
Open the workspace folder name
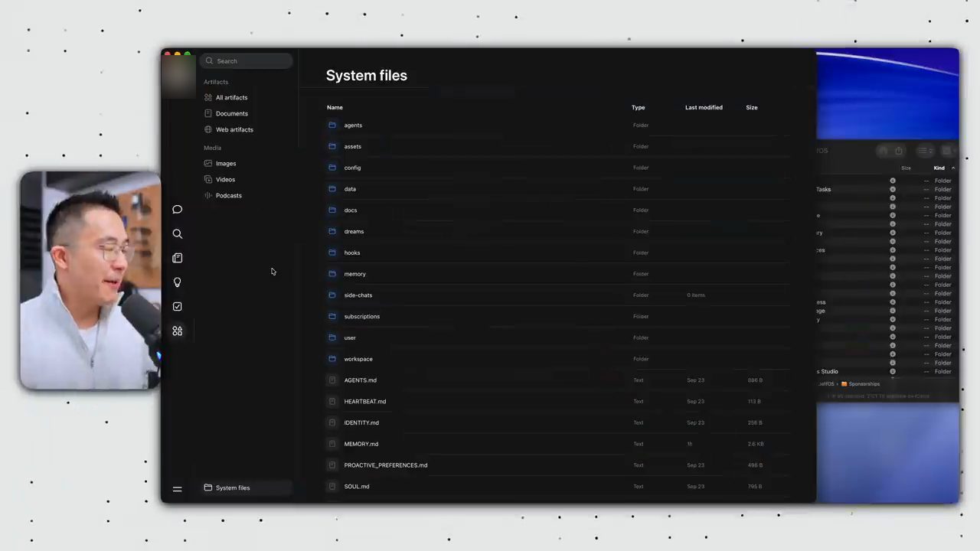click(358, 359)
